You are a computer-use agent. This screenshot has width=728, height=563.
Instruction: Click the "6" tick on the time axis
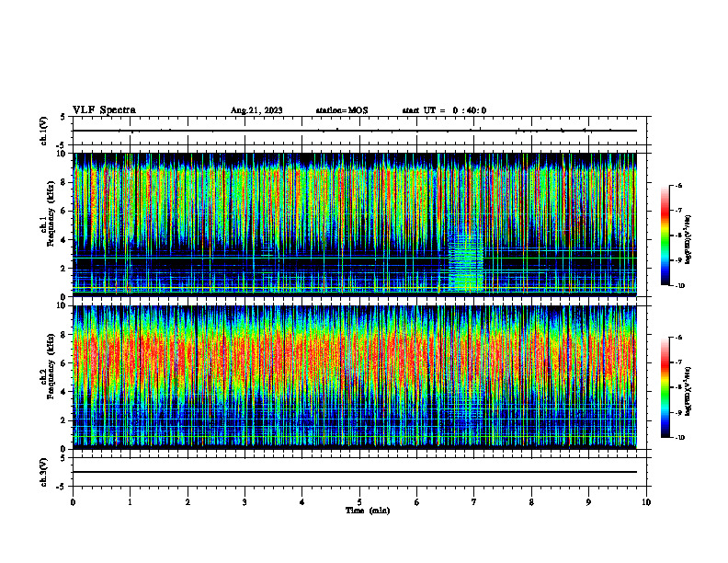tap(417, 502)
